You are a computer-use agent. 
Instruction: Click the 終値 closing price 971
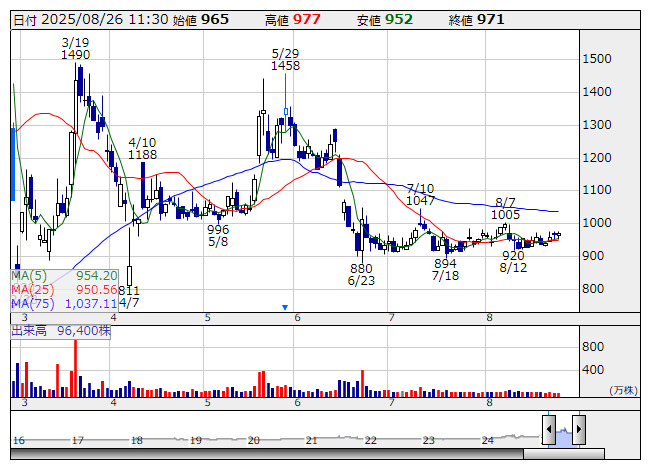pos(491,19)
